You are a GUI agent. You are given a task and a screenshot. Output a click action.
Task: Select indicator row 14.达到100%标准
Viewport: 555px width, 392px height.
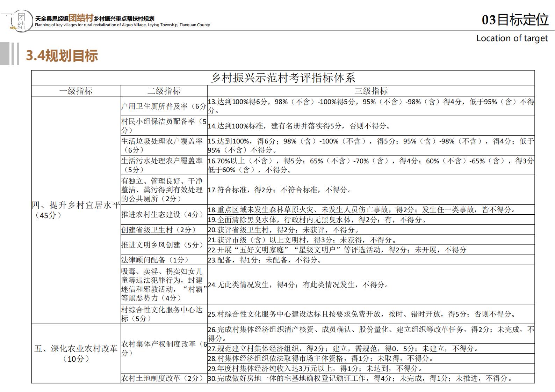[x=371, y=126]
